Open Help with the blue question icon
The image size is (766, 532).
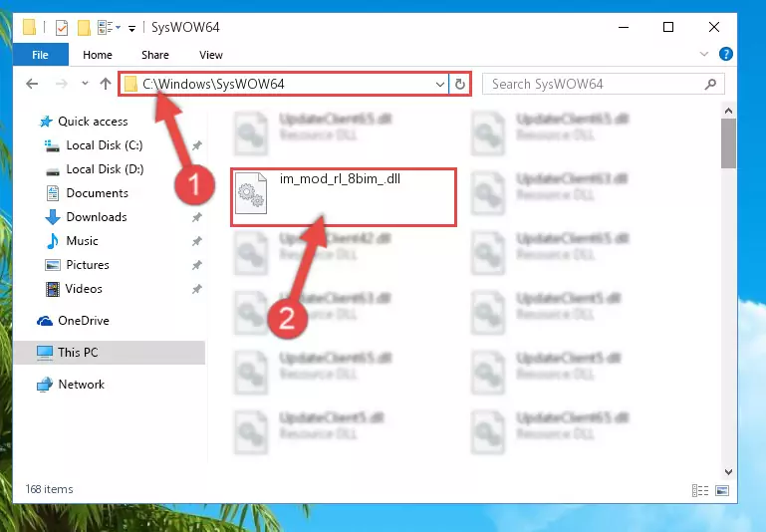pos(725,54)
